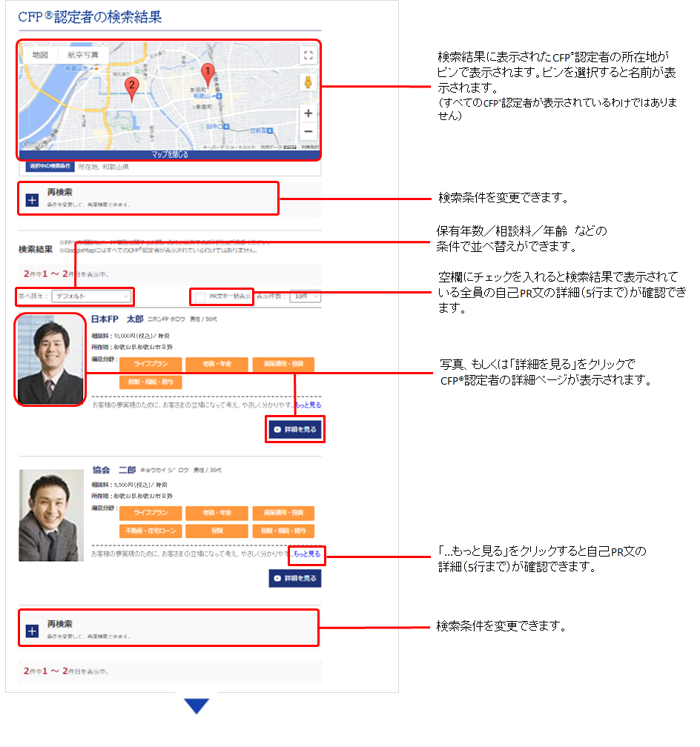Click the blue down arrow below results
700x747 pixels.
[197, 705]
